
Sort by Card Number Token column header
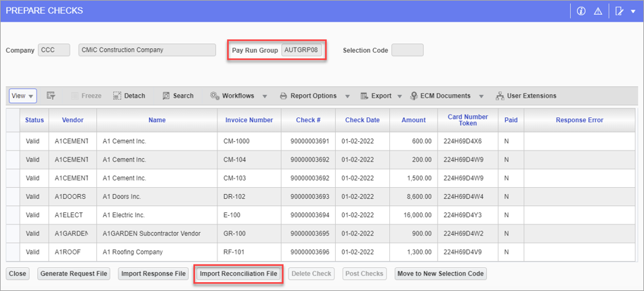468,120
